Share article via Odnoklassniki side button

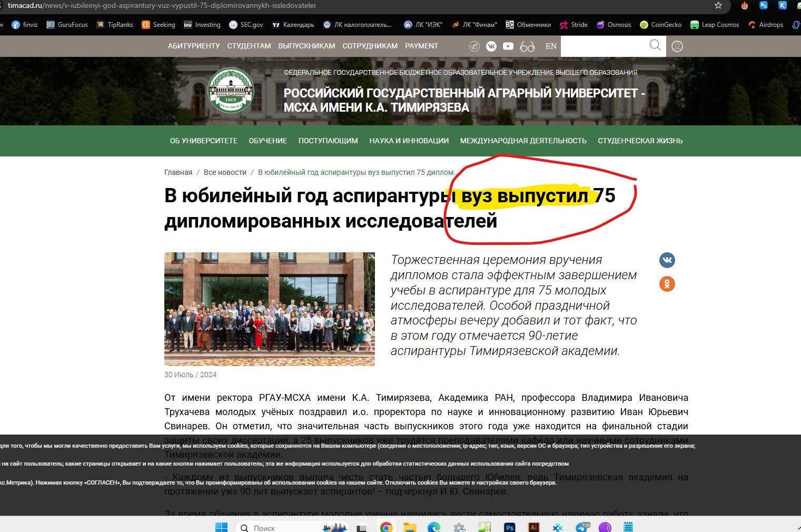[667, 284]
